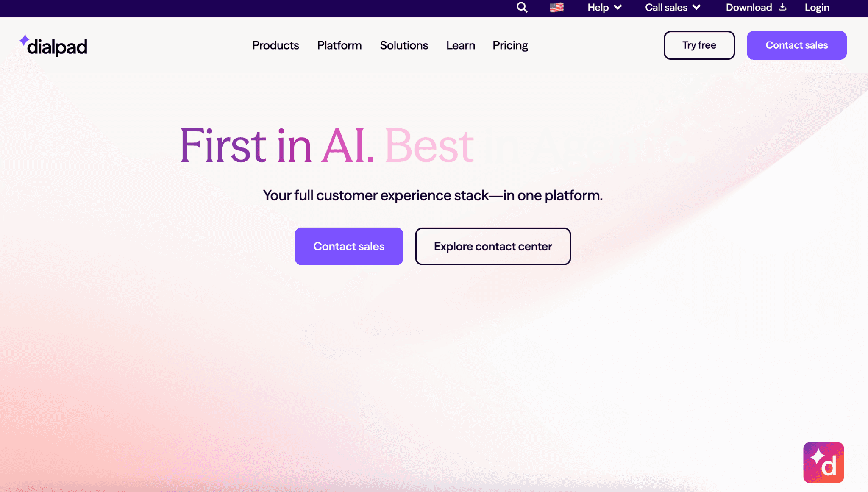This screenshot has height=492, width=868.
Task: Open the Platform menu item
Action: tap(339, 45)
